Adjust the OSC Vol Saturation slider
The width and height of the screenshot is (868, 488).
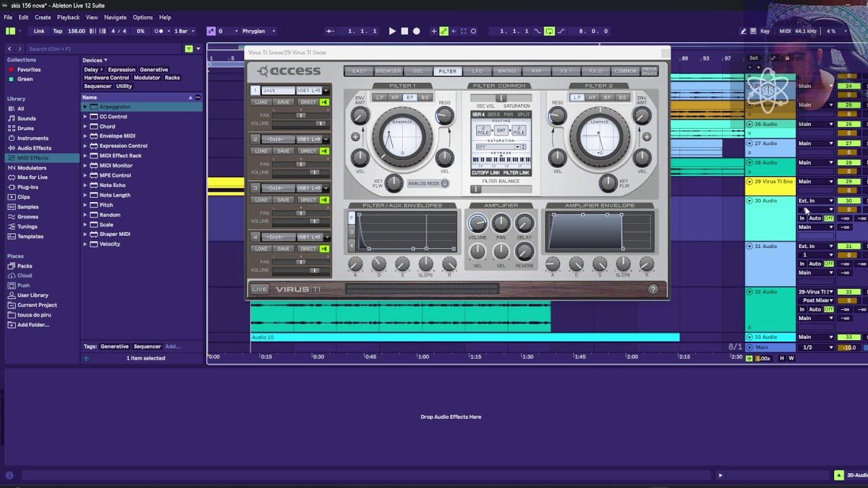click(501, 98)
